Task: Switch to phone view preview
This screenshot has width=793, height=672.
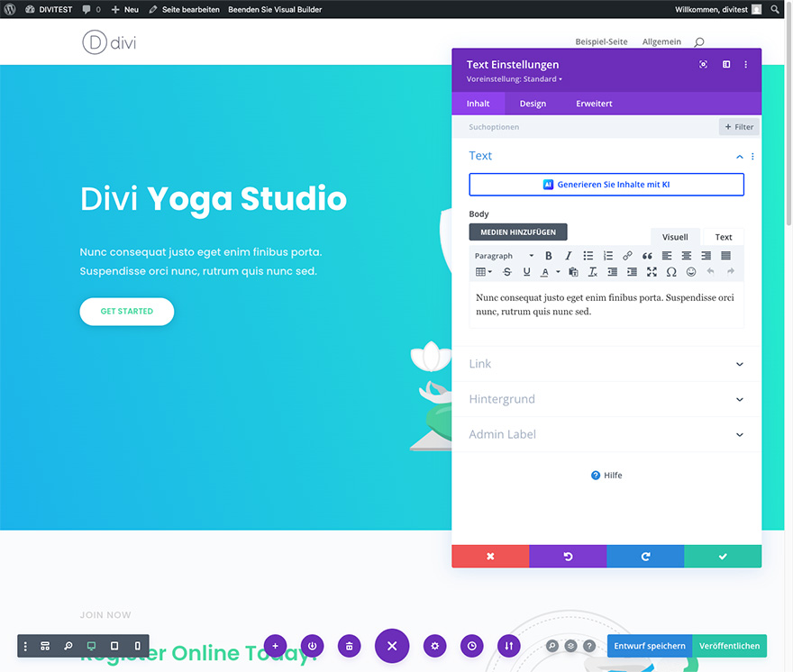Action: (x=137, y=646)
